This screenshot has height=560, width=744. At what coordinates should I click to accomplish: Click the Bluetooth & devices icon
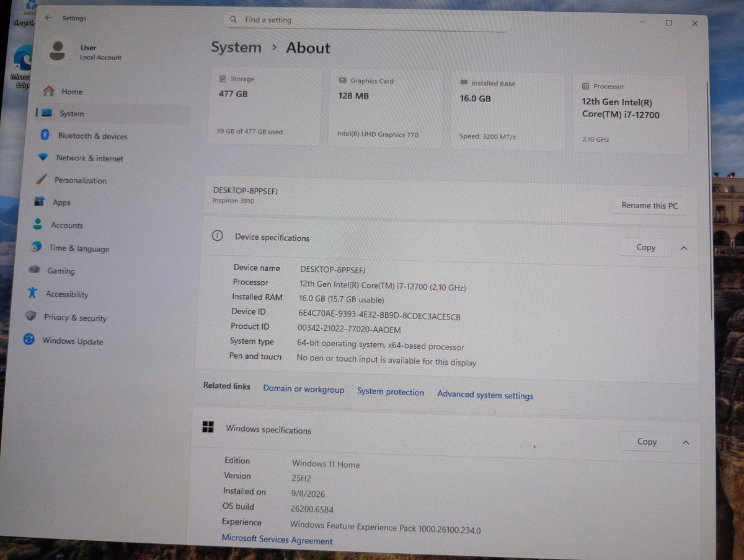45,135
